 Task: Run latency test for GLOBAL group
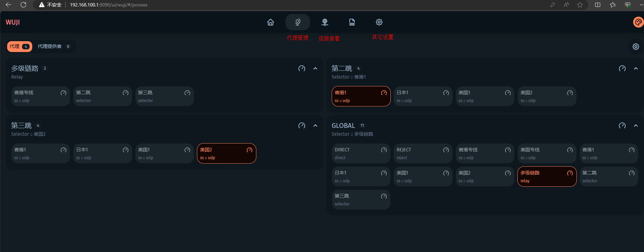[x=622, y=125]
